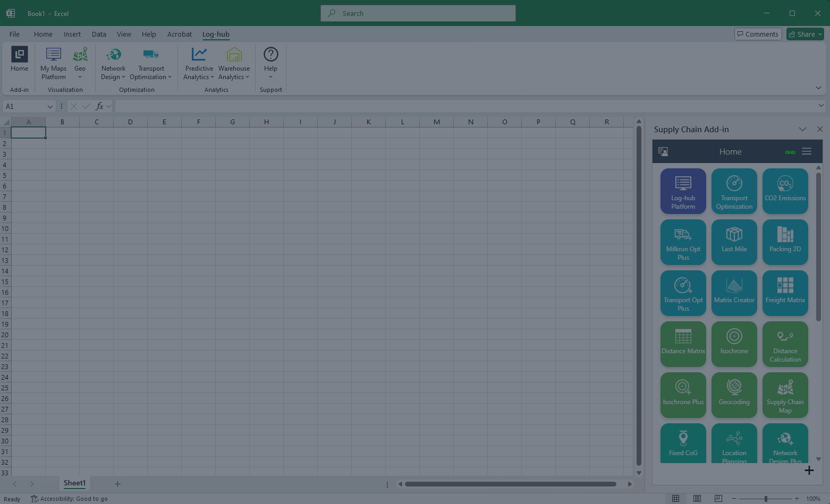Click Accessibility: Good to go status
This screenshot has height=504, width=830.
[x=69, y=499]
